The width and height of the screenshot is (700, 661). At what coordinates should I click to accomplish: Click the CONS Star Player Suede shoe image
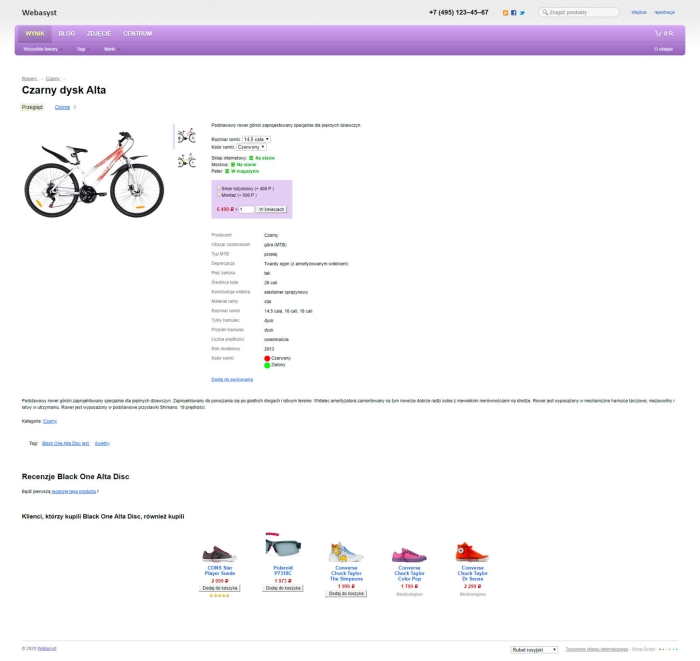219,552
